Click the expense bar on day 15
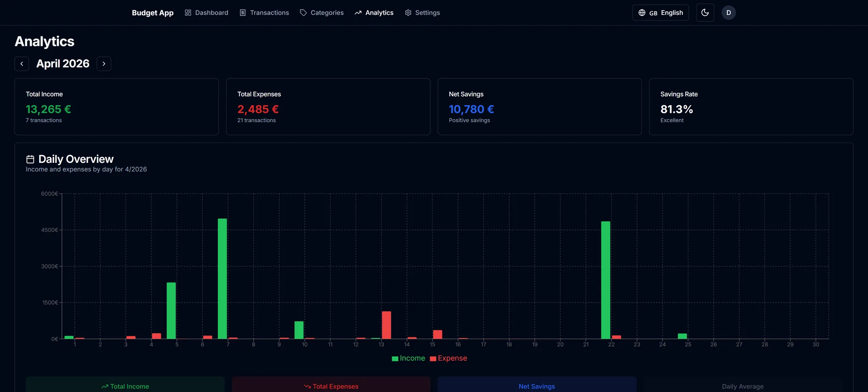Screen dimensions: 868x392 [438, 334]
